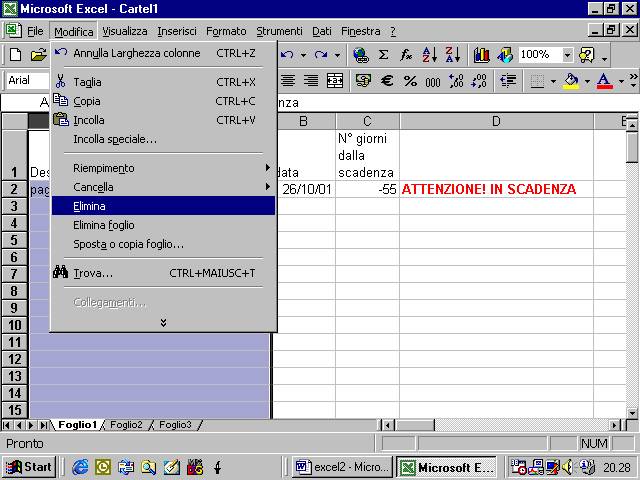Image resolution: width=640 pixels, height=480 pixels.
Task: Click the Font Color red A
Action: pos(604,81)
